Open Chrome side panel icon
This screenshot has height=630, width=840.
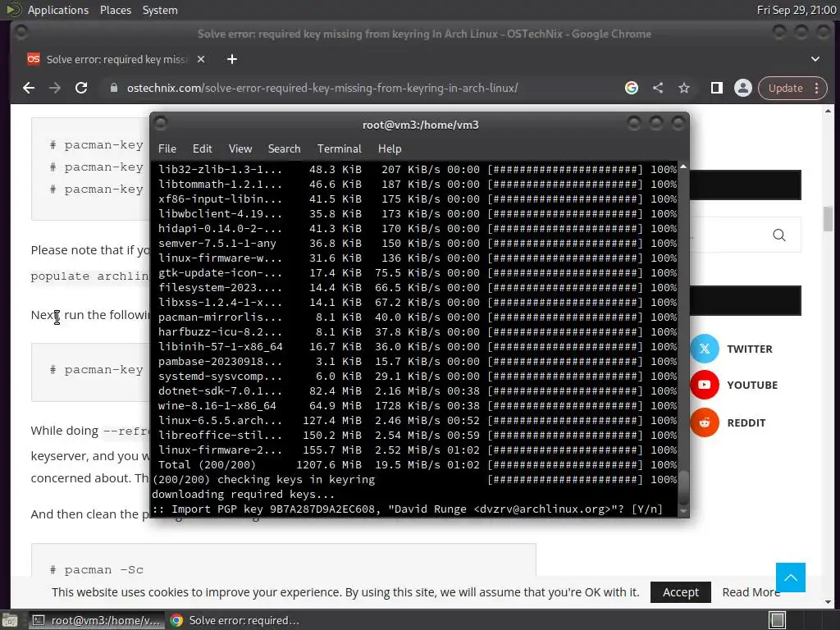click(717, 88)
